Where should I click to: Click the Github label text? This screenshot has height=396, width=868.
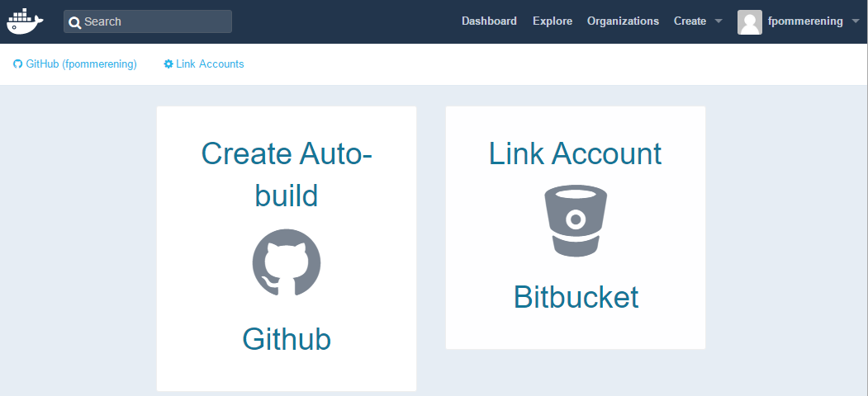(287, 338)
